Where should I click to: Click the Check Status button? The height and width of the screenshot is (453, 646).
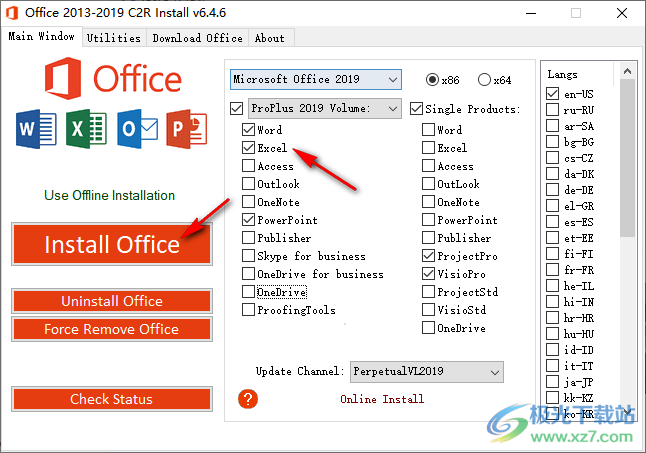[x=112, y=399]
